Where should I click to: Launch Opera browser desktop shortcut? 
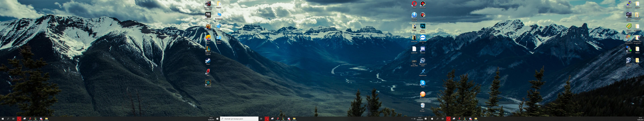(x=414, y=4)
